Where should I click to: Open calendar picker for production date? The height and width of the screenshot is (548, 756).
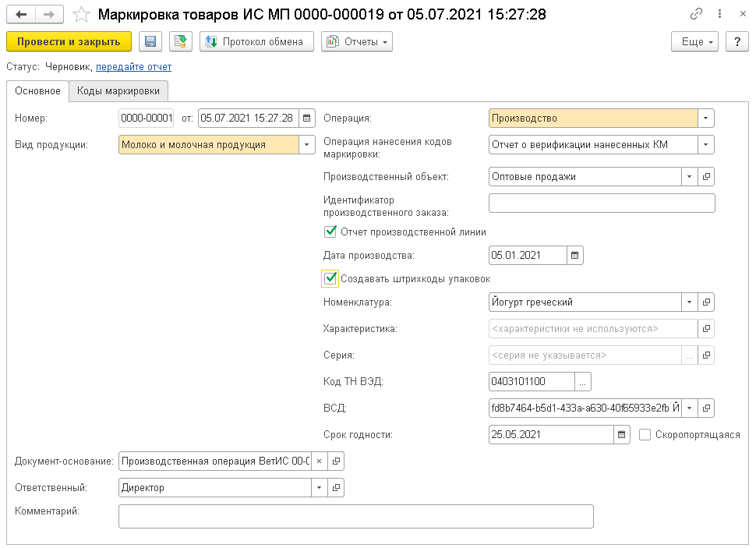(575, 255)
